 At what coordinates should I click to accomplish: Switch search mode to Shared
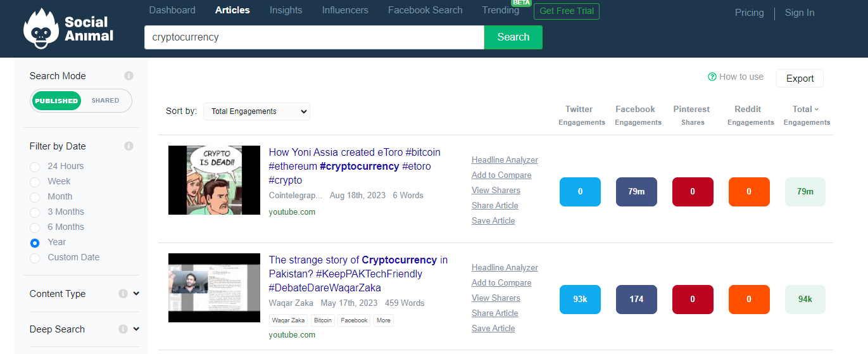(105, 101)
